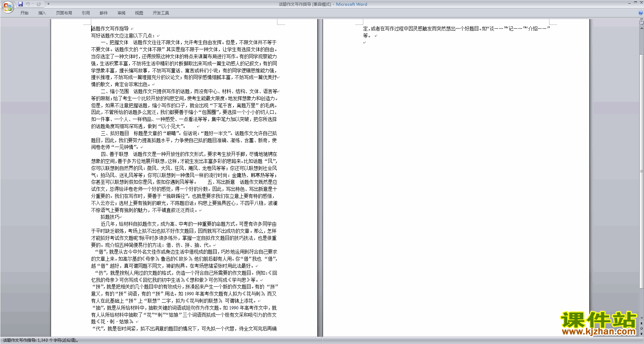
Task: Click the heading 四、善于联想
Action: [x=115, y=154]
